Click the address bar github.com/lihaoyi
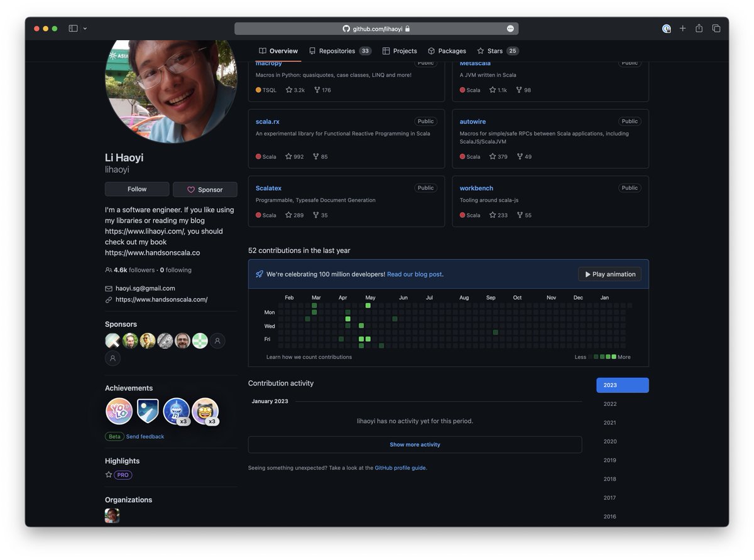The image size is (754, 560). [x=376, y=29]
